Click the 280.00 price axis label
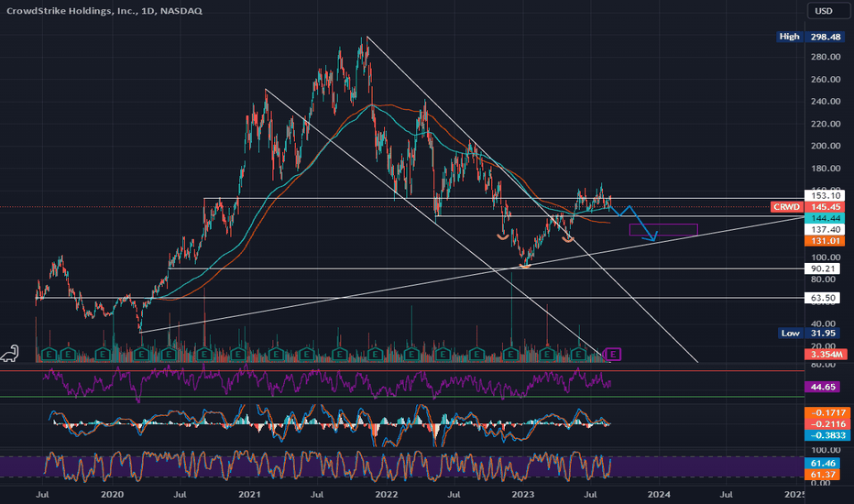 click(x=826, y=57)
